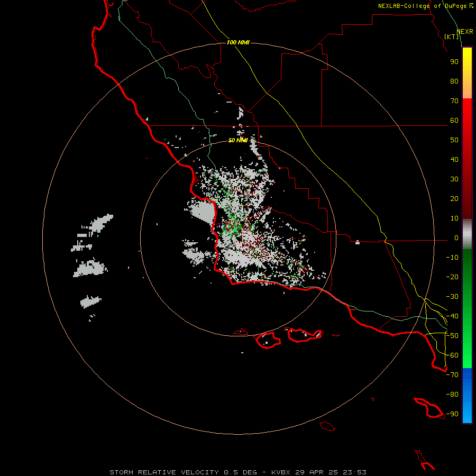
Task: Click the '80' value on the velocity scale
Action: tap(454, 81)
